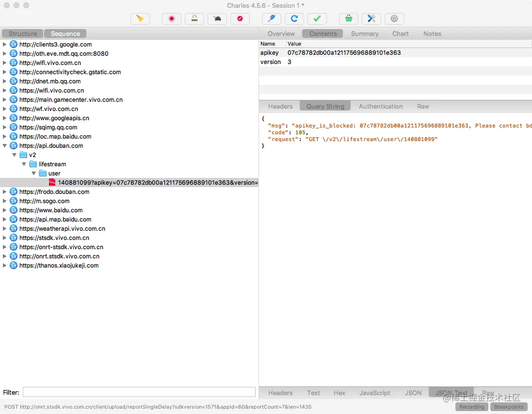Show response JavaScript tab

pos(374,393)
